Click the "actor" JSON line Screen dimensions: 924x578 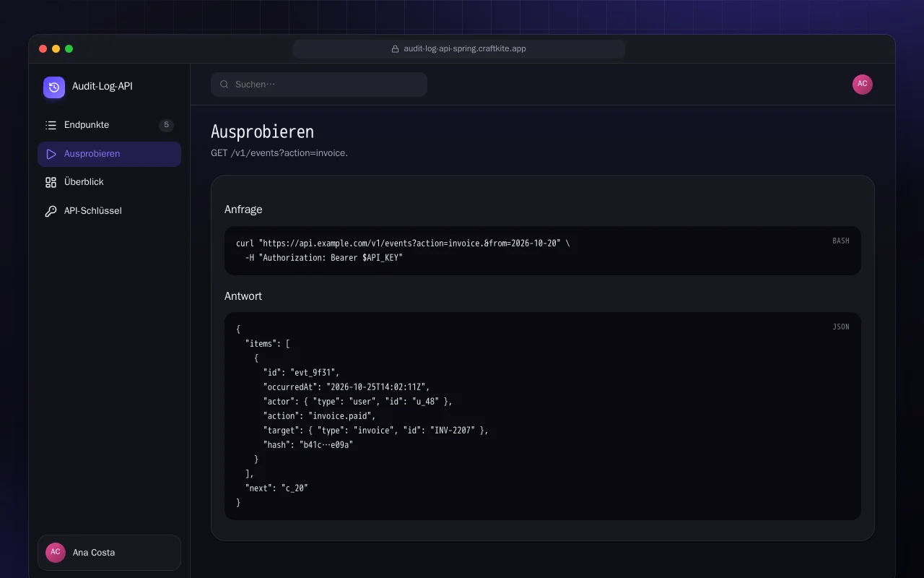pyautogui.click(x=358, y=402)
